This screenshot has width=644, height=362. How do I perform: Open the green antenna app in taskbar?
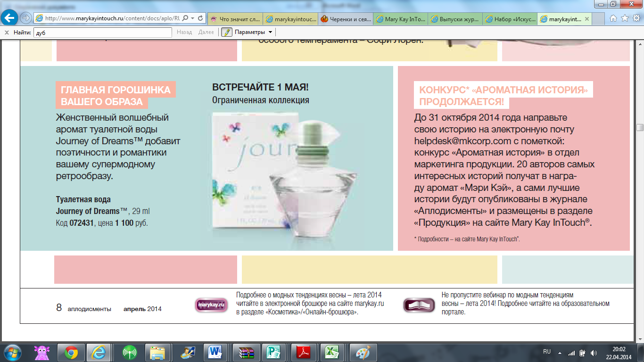[129, 352]
